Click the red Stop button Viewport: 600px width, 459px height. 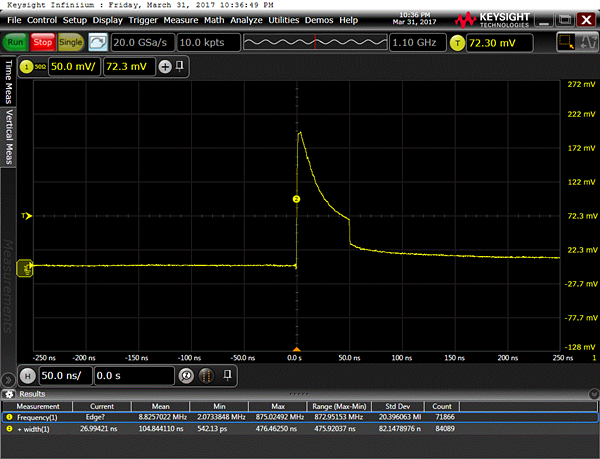tap(42, 42)
